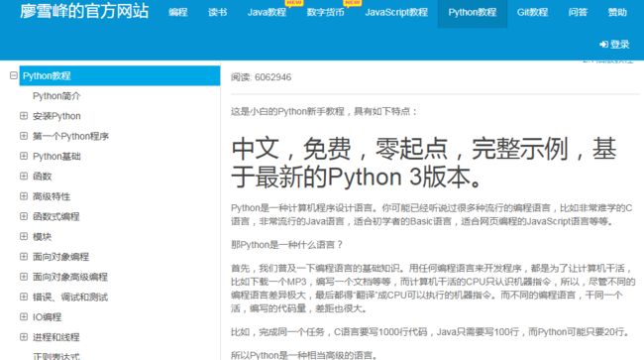Open 第一个Python程序 chapter link
644x360 pixels.
coord(70,136)
